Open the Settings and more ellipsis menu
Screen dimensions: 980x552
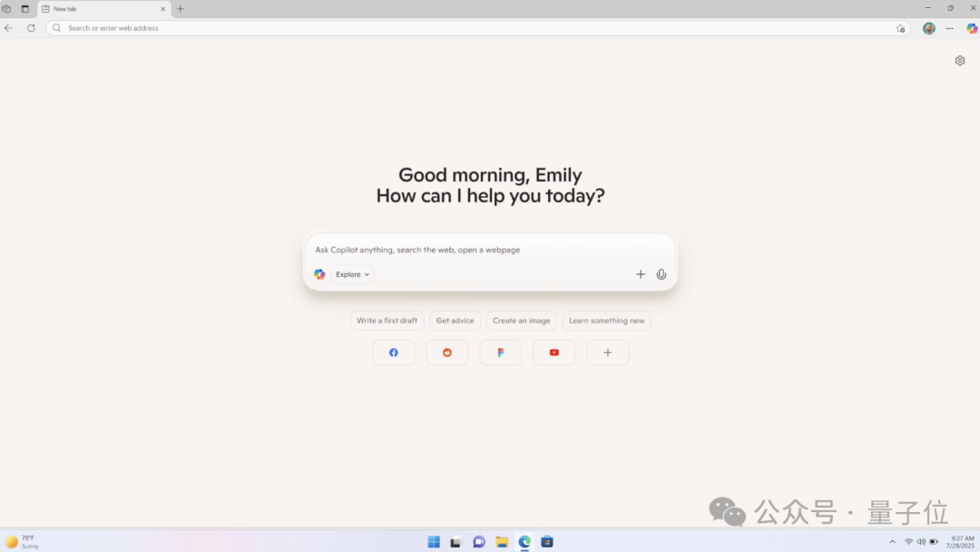[950, 28]
